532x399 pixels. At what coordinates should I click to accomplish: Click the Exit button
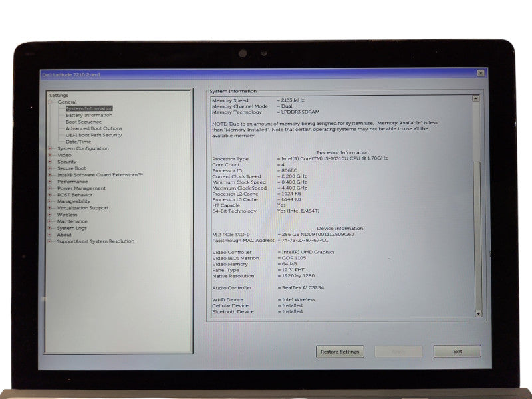coord(457,352)
